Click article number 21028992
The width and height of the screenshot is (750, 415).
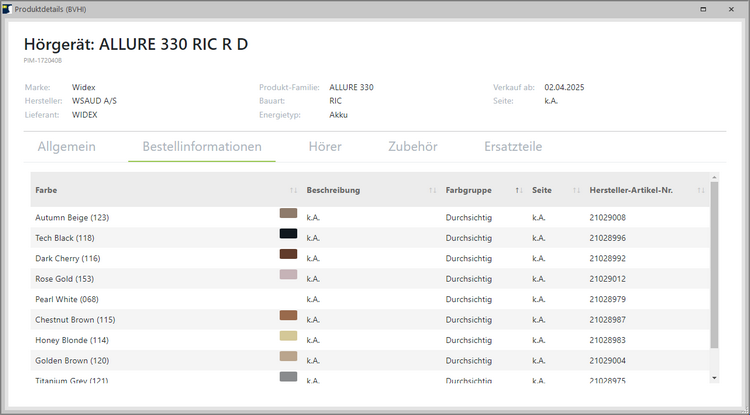tap(607, 258)
